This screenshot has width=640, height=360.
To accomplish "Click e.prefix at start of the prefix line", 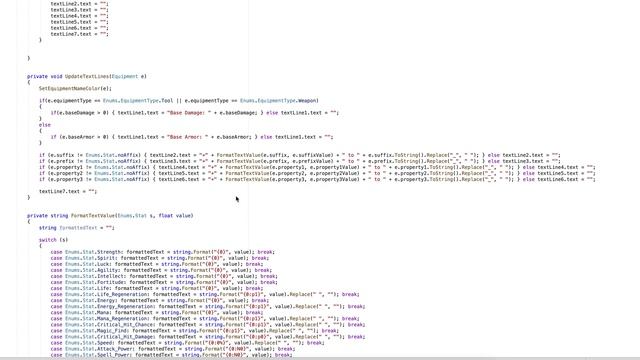I will tap(61, 161).
